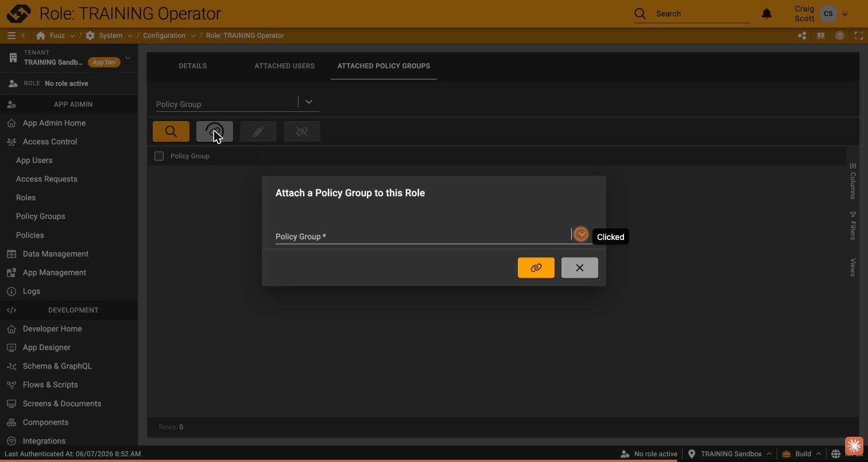Screen dimensions: 868x462
Task: Expand the tenant selector chevron
Action: pos(128,57)
